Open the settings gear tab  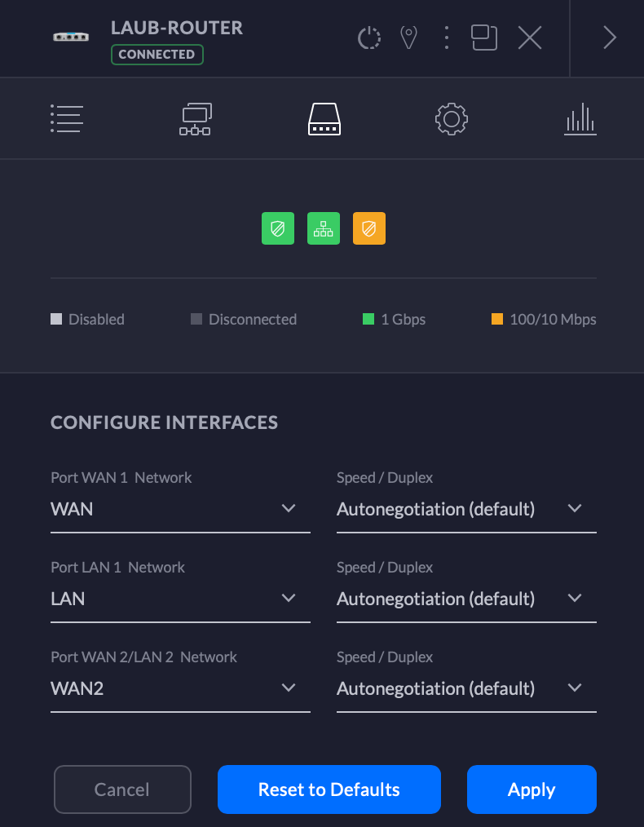pyautogui.click(x=452, y=119)
